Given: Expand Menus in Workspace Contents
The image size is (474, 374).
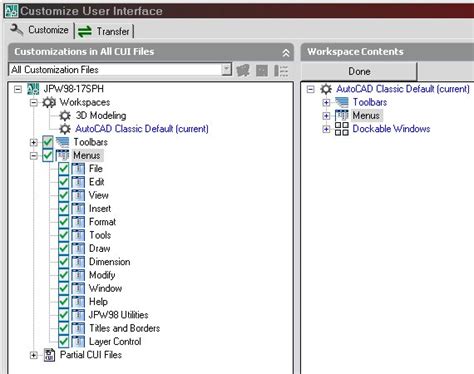Looking at the screenshot, I should pos(326,116).
